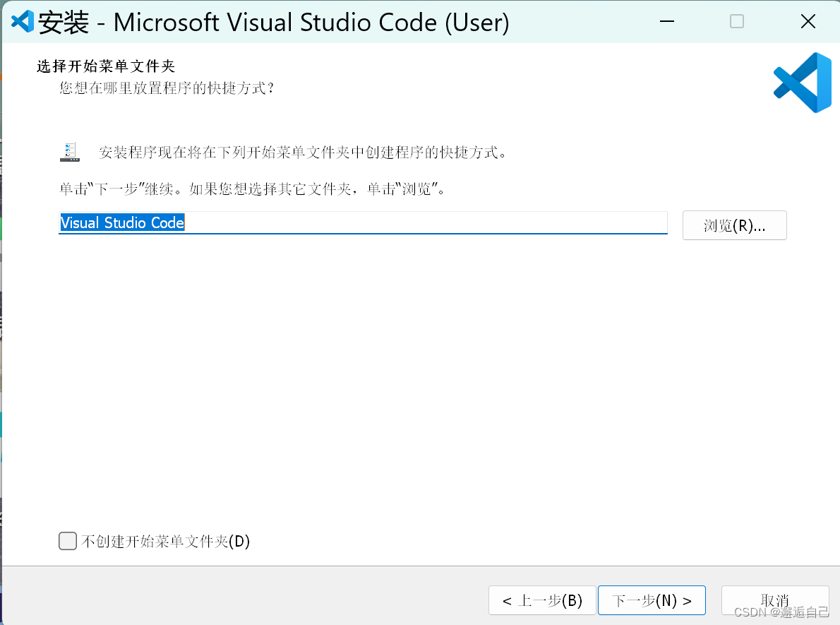Click the disabled maximize button
Viewport: 840px width, 625px height.
pyautogui.click(x=737, y=21)
